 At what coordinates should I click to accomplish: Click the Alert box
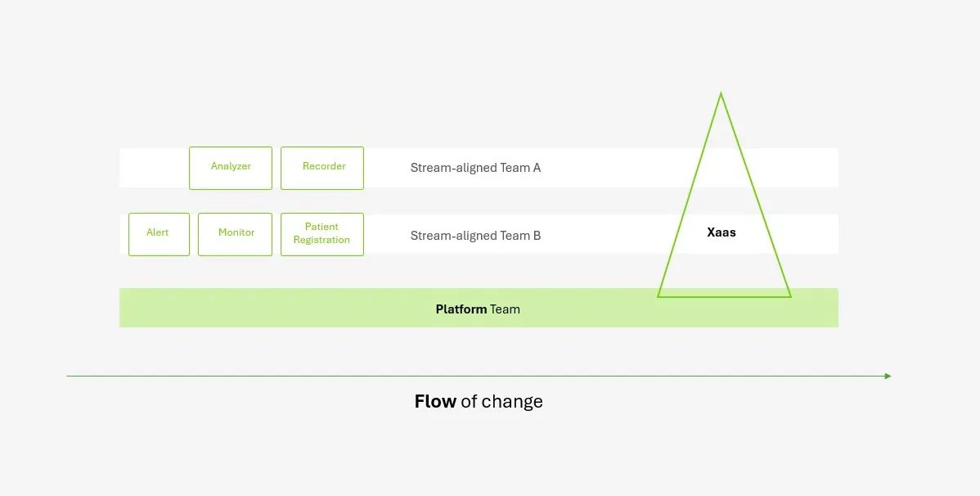point(159,234)
